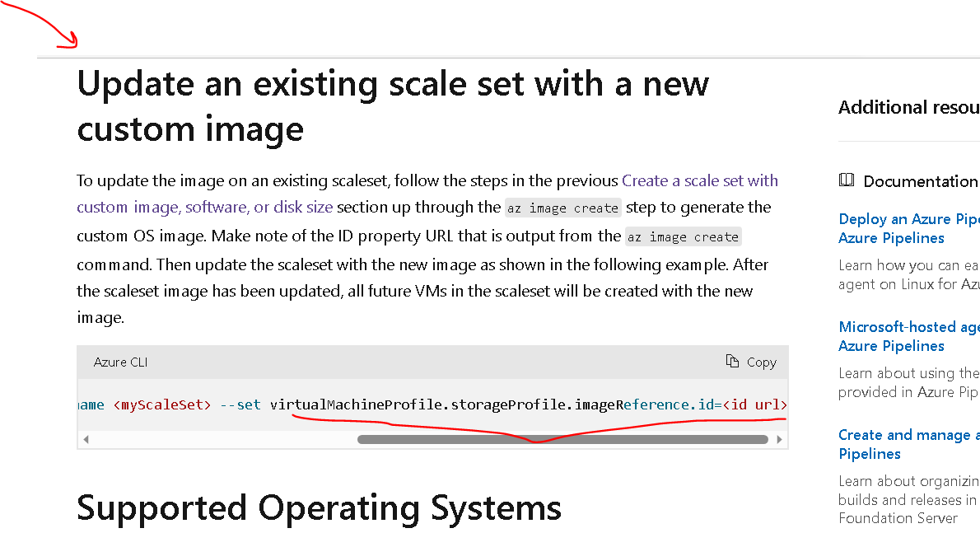Click the left scroll arrow of the code block
Screen dimensions: 980x547
tap(86, 439)
